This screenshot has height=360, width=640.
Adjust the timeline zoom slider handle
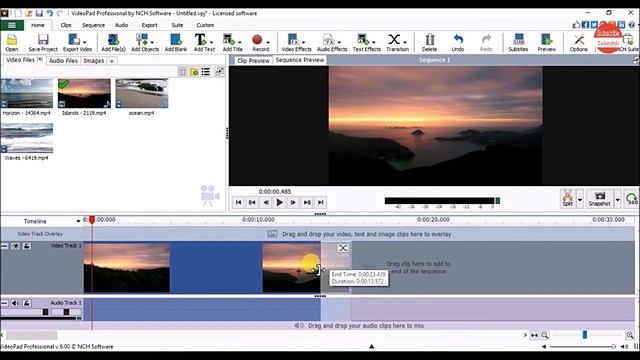pos(584,335)
